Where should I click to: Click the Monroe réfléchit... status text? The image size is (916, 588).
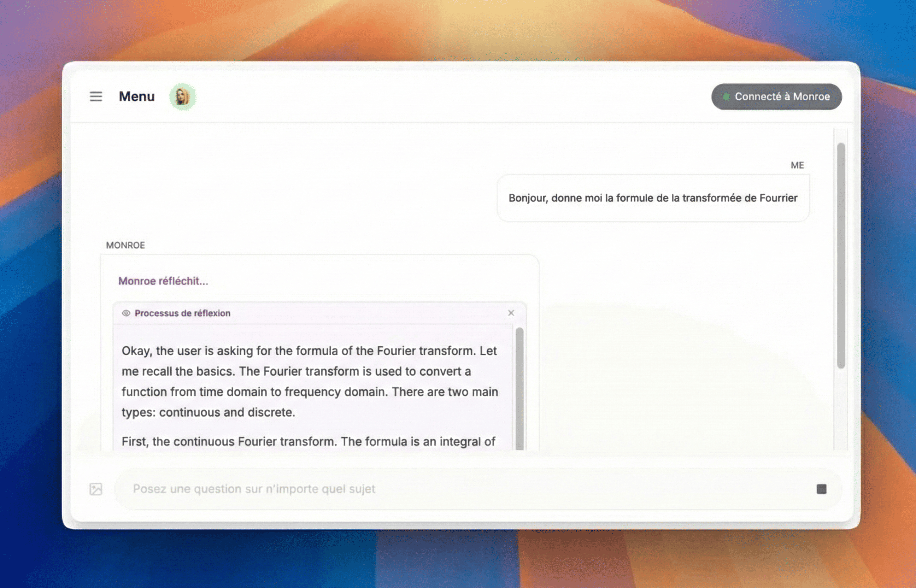(163, 281)
